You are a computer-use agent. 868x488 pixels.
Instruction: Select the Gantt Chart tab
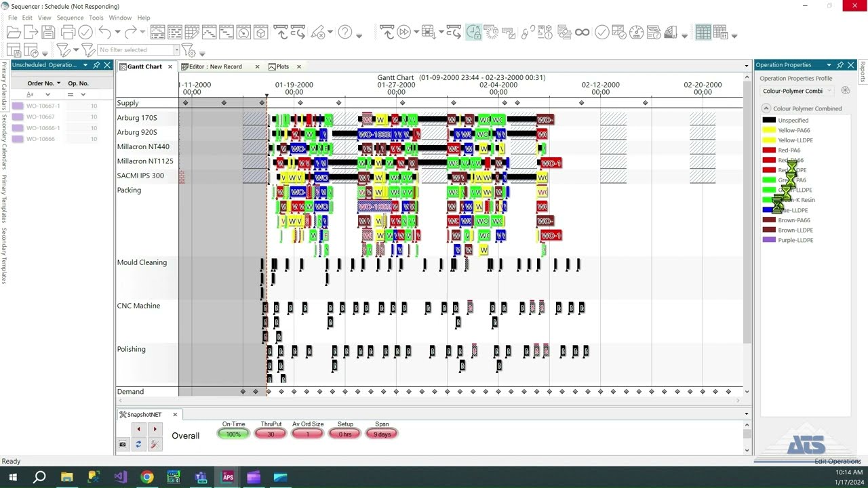pos(144,66)
